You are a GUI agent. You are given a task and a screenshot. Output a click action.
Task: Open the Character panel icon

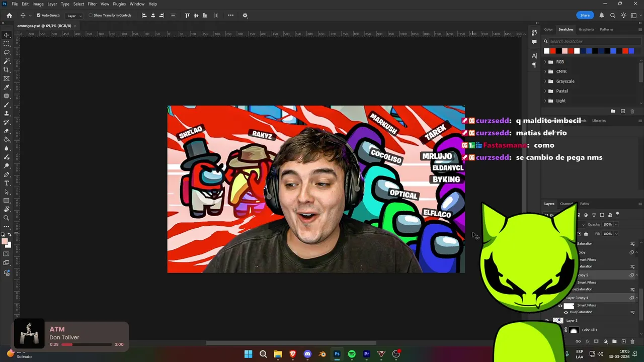pos(534,56)
